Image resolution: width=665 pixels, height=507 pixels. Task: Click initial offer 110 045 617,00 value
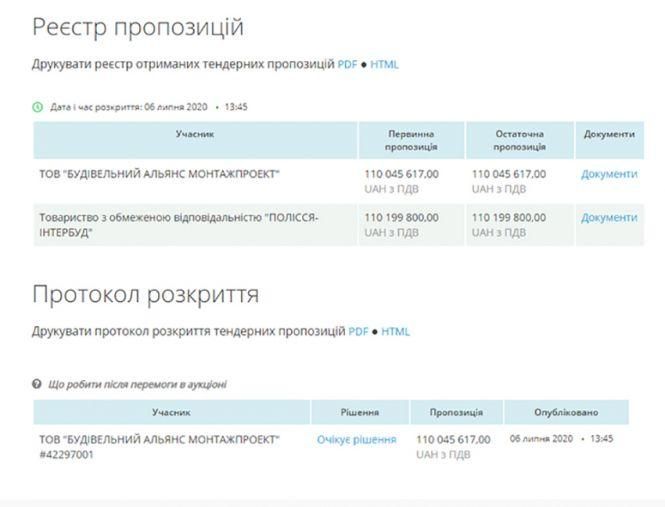tap(402, 174)
